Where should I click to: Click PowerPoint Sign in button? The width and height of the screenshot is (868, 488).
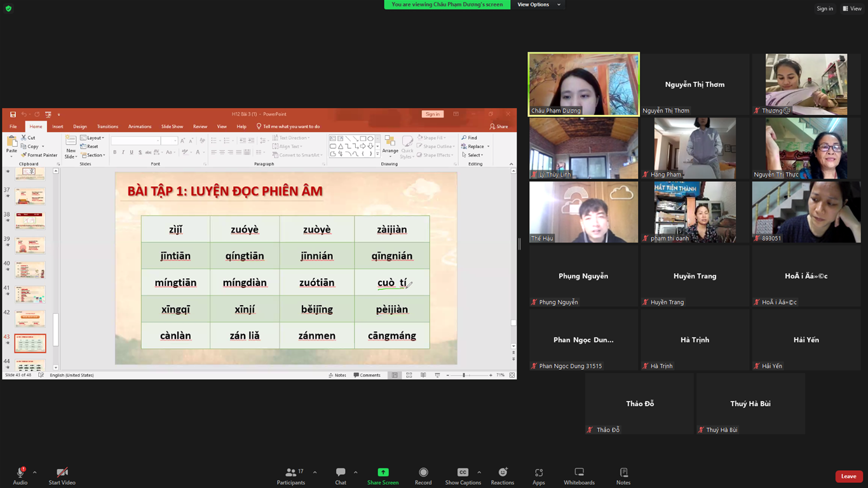(x=432, y=114)
